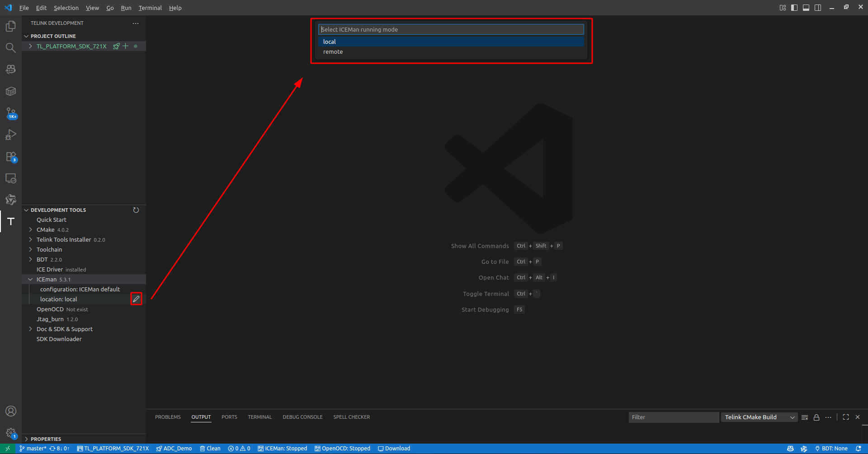
Task: Open the Manage gear icon
Action: tap(11, 433)
